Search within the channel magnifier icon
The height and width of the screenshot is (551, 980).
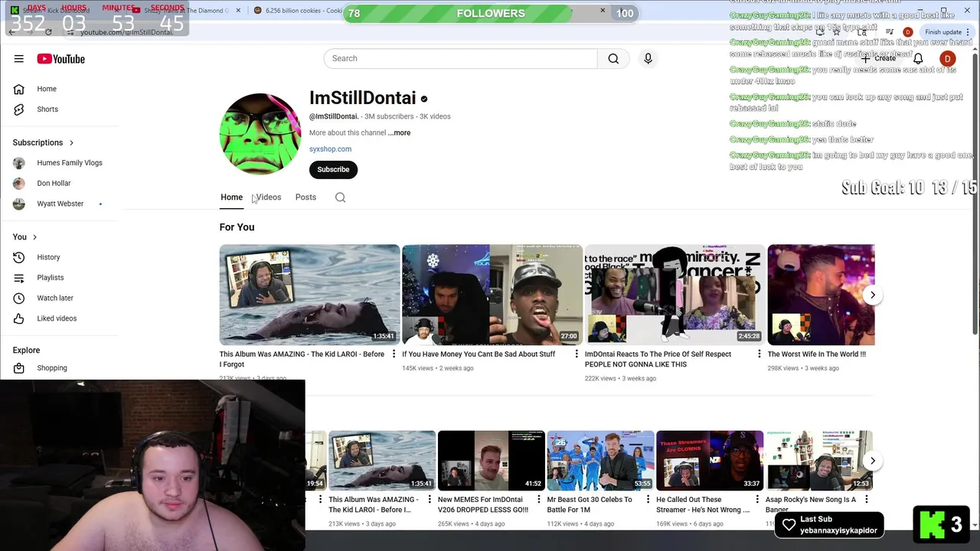[x=340, y=197]
